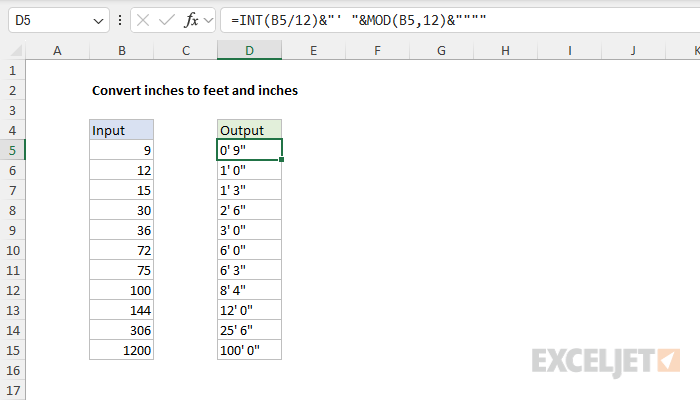Select column I header
The width and height of the screenshot is (700, 400).
(x=569, y=50)
